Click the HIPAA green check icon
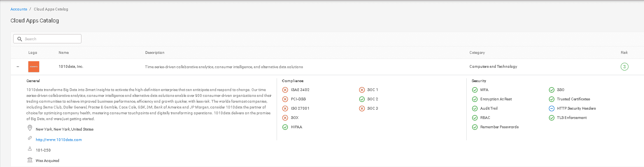Image resolution: width=644 pixels, height=167 pixels. 285,127
